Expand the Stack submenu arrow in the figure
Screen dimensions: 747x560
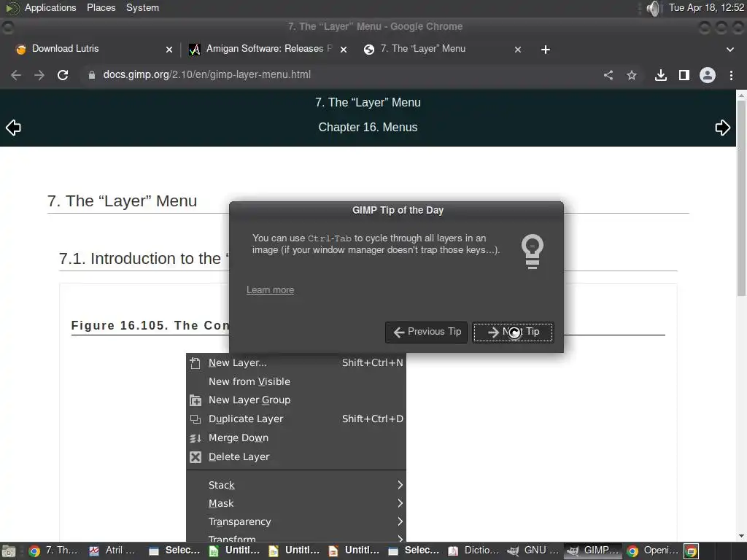400,485
